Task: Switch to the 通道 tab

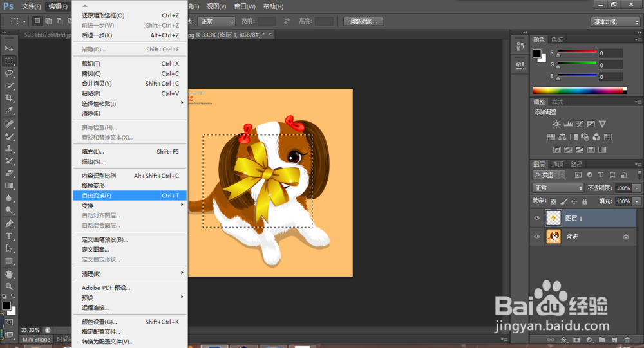Action: click(557, 164)
